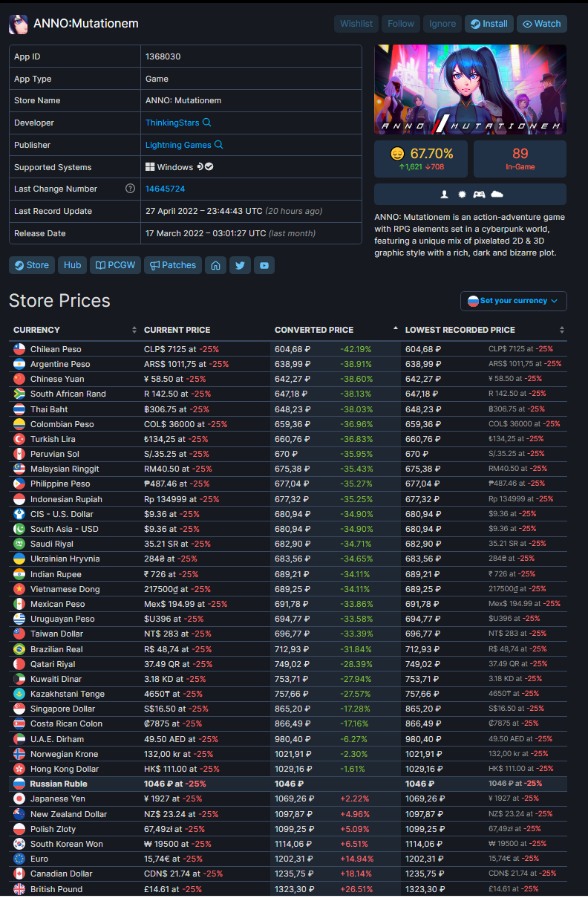Click the Turkish Lira flag icon
Viewport: 588px width, 904px height.
(x=19, y=439)
